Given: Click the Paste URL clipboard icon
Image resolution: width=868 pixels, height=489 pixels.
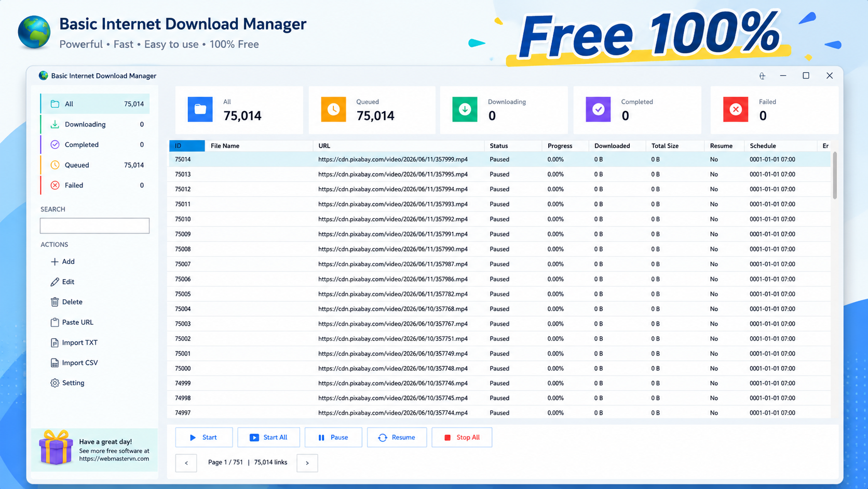Looking at the screenshot, I should (55, 322).
